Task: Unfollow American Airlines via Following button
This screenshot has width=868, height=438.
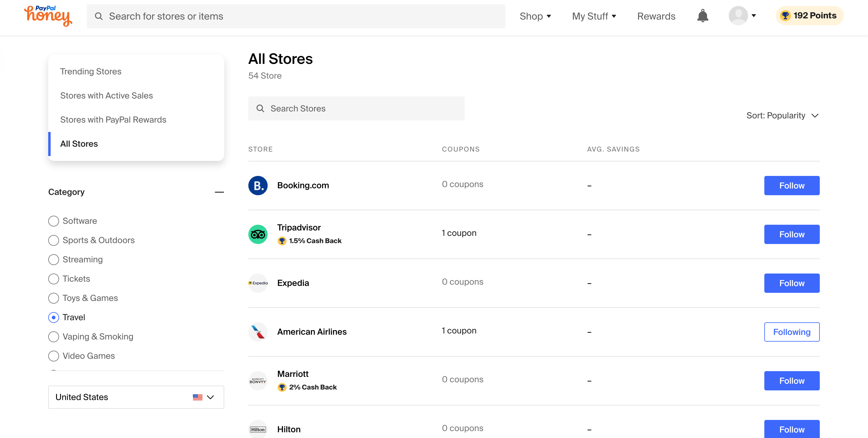Action: pos(791,332)
